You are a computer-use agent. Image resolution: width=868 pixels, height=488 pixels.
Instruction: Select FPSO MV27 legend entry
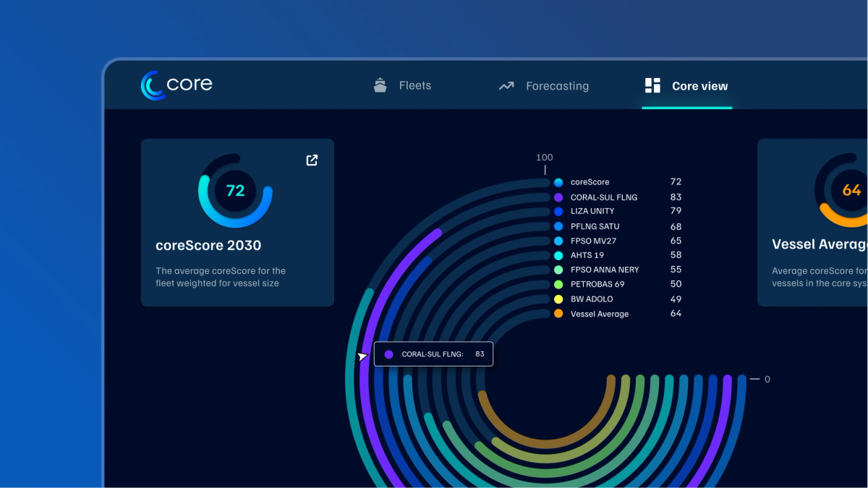click(x=594, y=241)
